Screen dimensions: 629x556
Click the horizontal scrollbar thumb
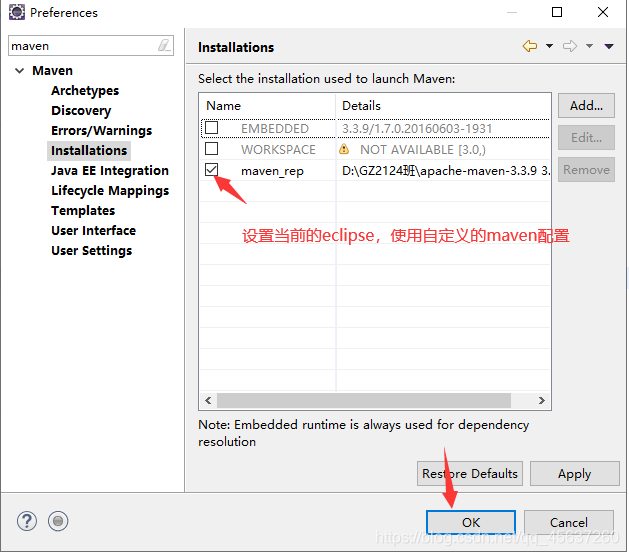363,400
